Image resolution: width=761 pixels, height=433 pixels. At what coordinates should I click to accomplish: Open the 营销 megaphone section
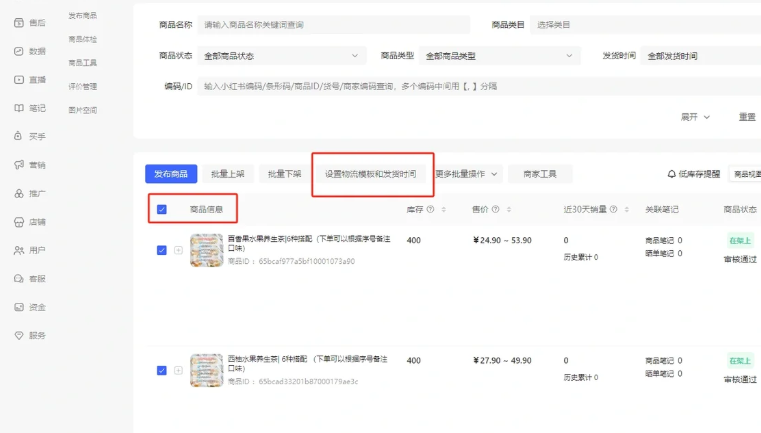click(30, 165)
